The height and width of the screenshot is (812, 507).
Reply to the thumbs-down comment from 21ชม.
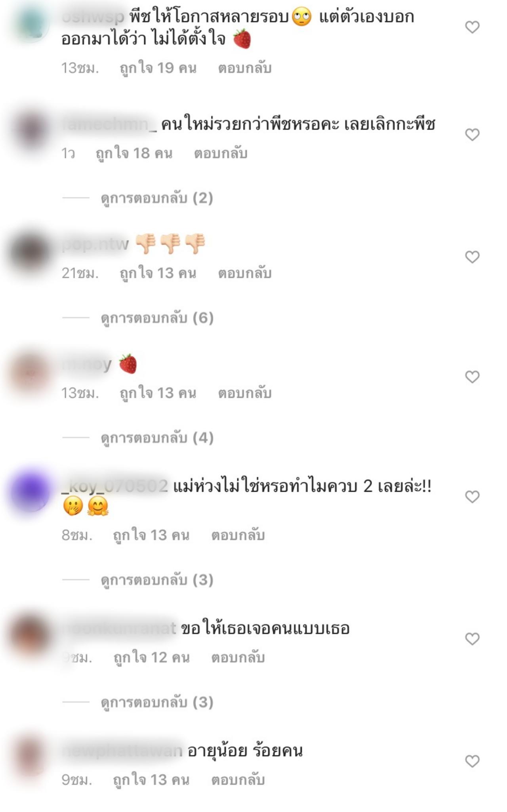[245, 273]
